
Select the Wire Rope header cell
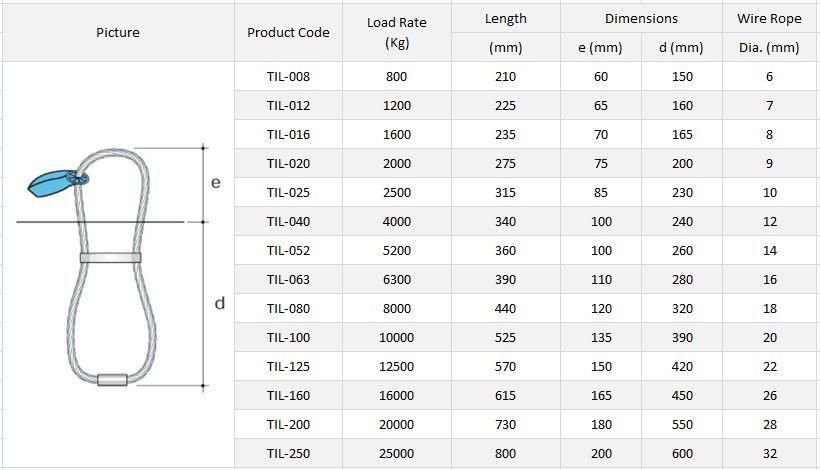tap(769, 19)
